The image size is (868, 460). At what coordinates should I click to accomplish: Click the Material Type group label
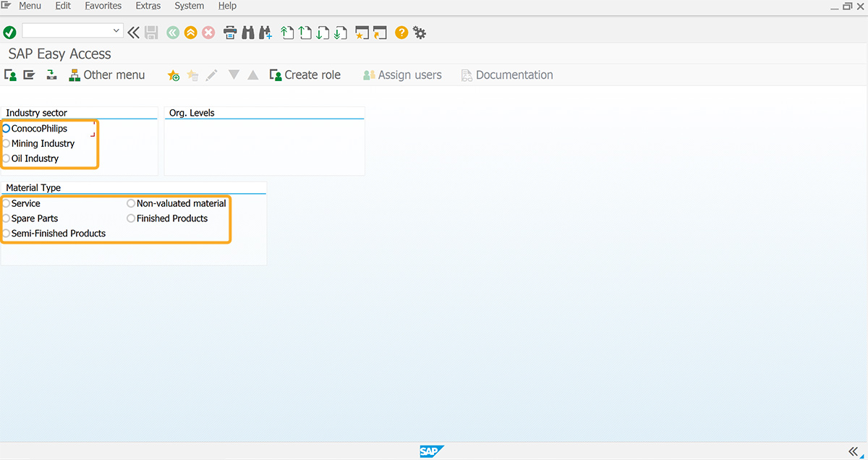[x=33, y=188]
